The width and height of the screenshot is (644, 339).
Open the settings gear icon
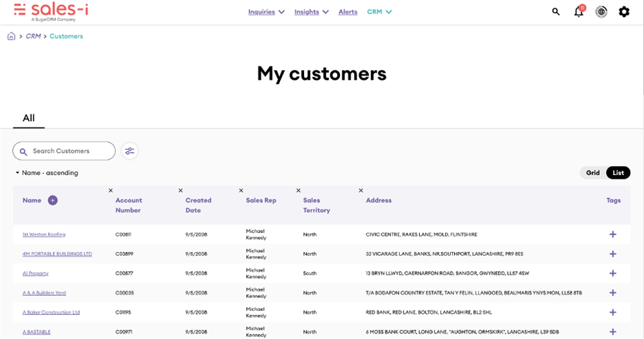624,12
